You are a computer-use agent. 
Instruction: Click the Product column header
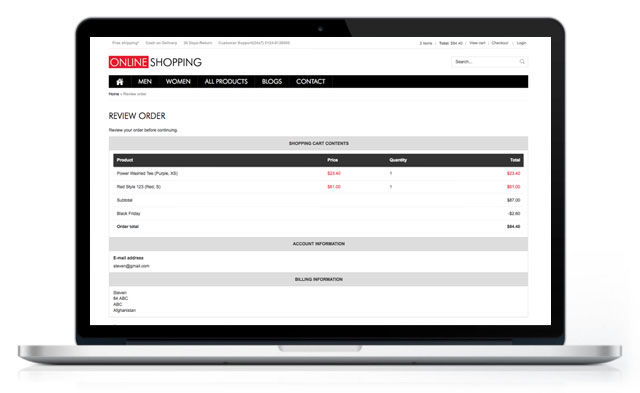125,160
